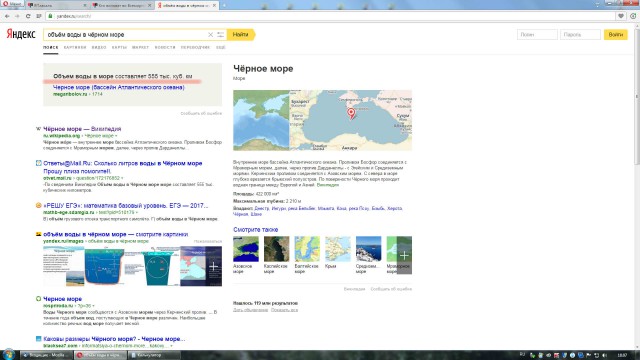Click the Yandex logo
This screenshot has height=360, width=640.
coord(21,34)
